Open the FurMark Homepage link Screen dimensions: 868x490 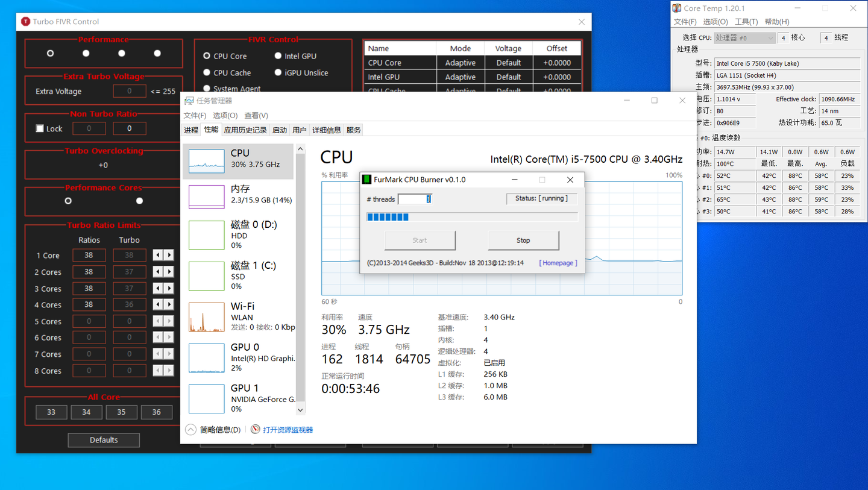click(558, 263)
